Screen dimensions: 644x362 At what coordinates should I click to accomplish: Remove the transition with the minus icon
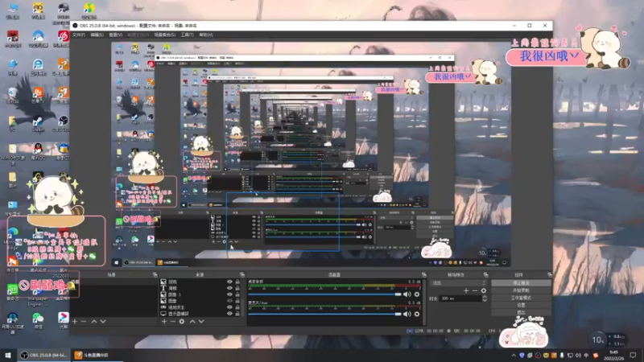click(x=475, y=290)
